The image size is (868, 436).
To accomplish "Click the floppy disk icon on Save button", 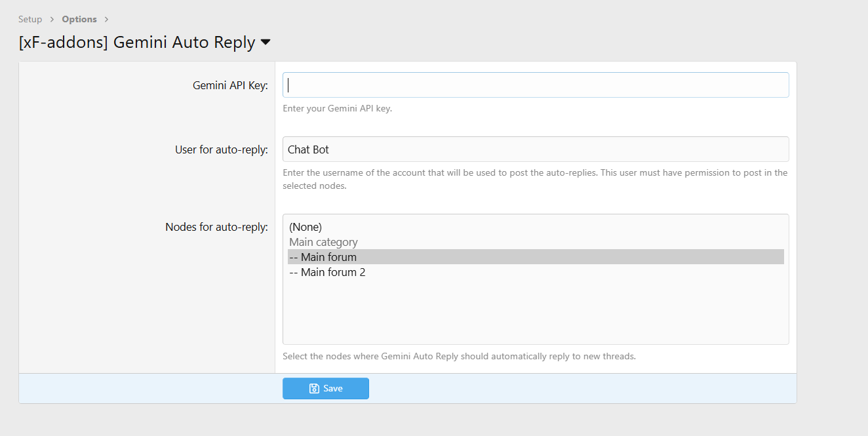I will [x=313, y=388].
